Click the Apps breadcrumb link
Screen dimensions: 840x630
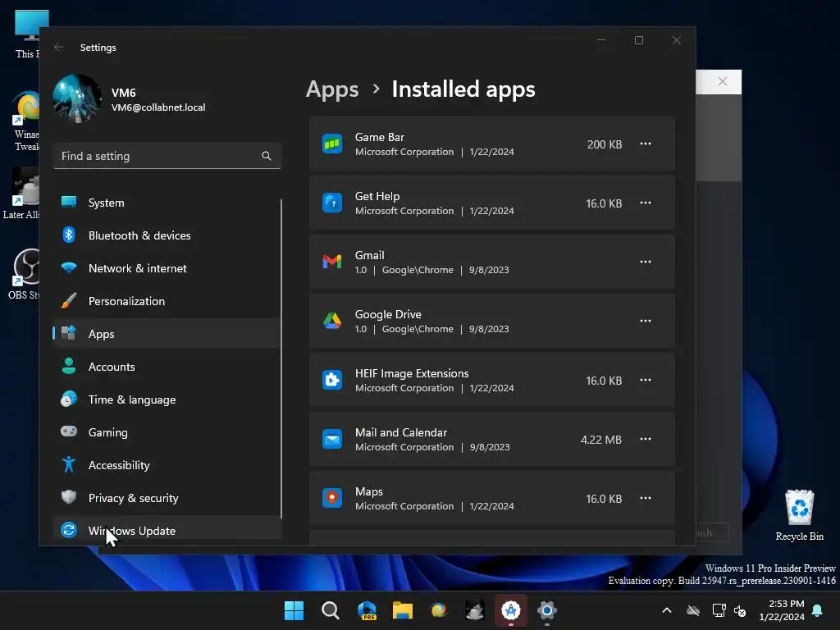tap(332, 89)
